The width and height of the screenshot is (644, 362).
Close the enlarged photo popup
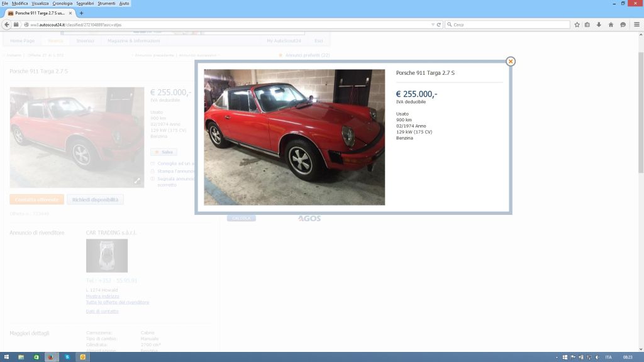(x=510, y=61)
